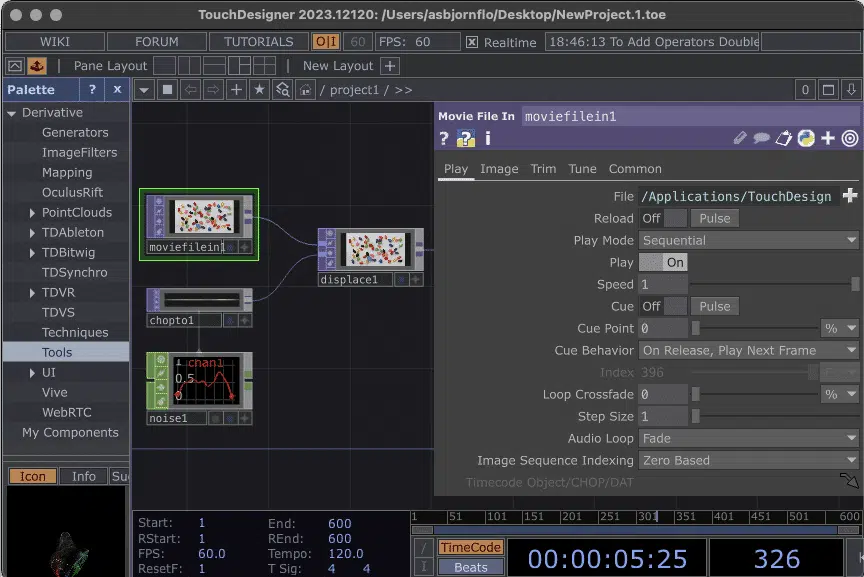Expand the PointClouds folder
864x577 pixels.
[x=32, y=213]
